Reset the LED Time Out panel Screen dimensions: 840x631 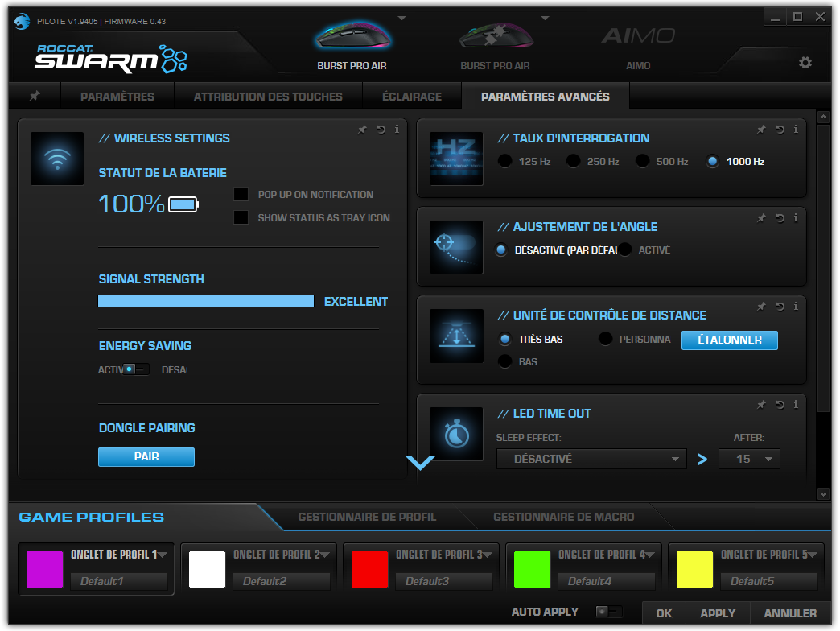780,404
